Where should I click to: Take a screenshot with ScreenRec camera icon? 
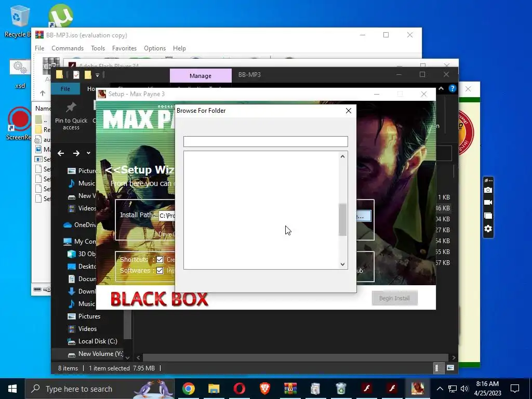(488, 190)
